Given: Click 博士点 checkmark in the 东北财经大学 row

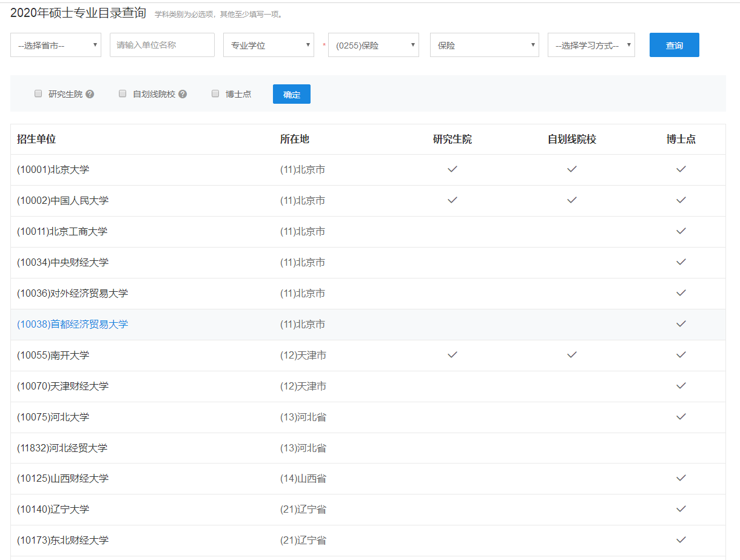Looking at the screenshot, I should (681, 540).
